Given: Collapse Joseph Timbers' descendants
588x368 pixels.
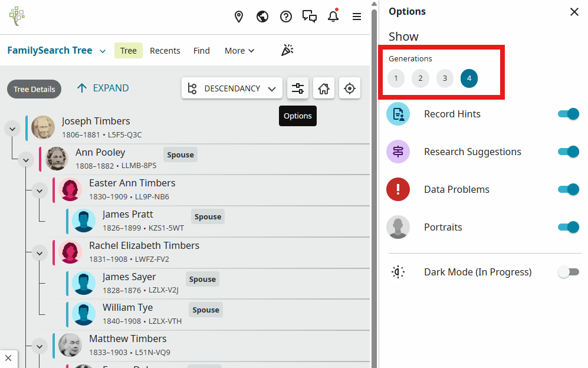Looking at the screenshot, I should (x=12, y=129).
